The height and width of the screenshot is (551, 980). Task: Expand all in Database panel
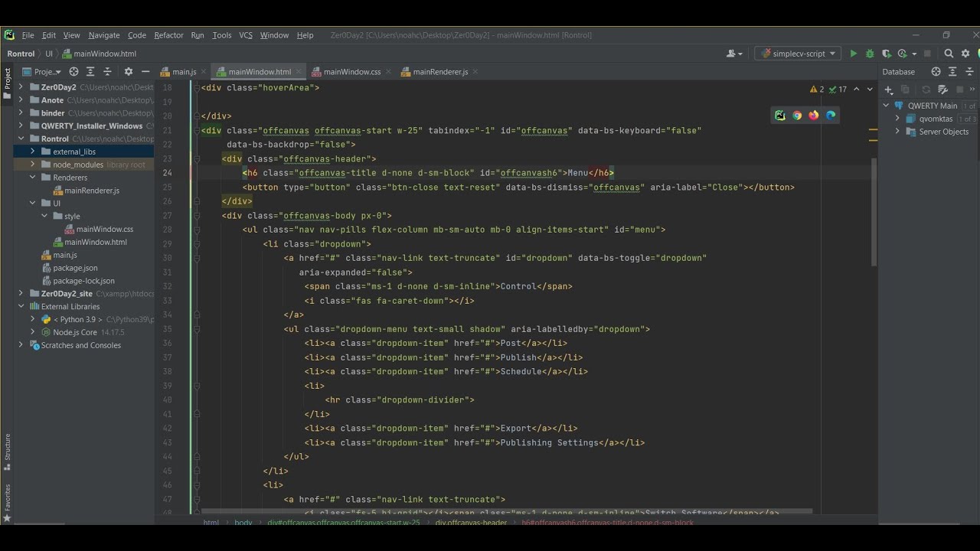pos(952,71)
